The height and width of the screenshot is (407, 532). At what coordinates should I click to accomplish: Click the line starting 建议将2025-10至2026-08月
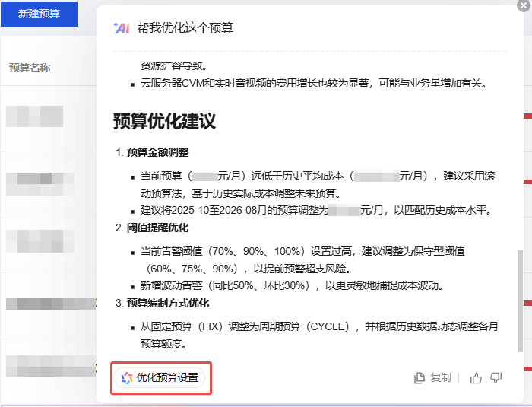click(x=316, y=210)
